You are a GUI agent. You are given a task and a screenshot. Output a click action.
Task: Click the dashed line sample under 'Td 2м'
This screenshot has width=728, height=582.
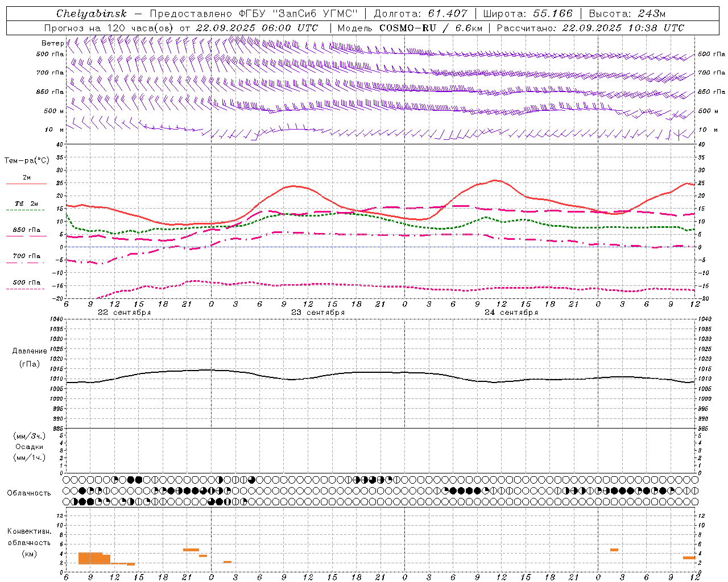tap(25, 210)
